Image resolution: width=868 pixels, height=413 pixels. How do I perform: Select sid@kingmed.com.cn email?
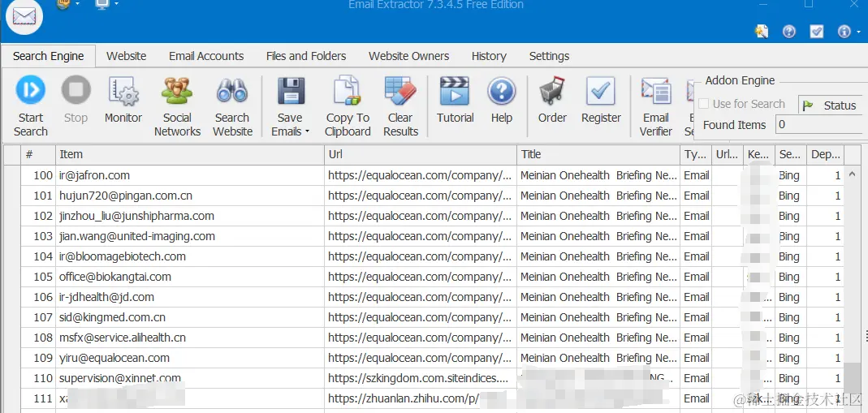[x=112, y=317]
